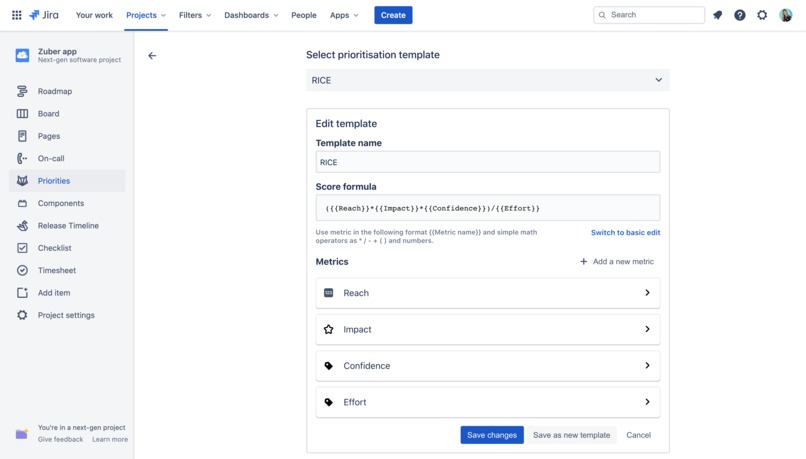
Task: Click the Give feedback link
Action: (x=60, y=439)
